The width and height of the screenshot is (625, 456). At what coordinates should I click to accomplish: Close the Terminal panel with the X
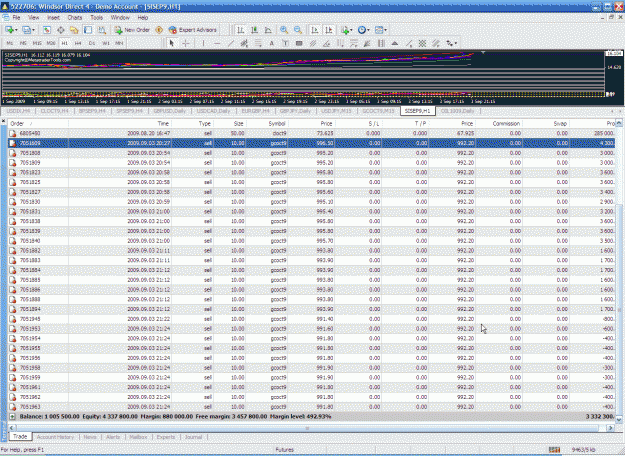click(4, 121)
